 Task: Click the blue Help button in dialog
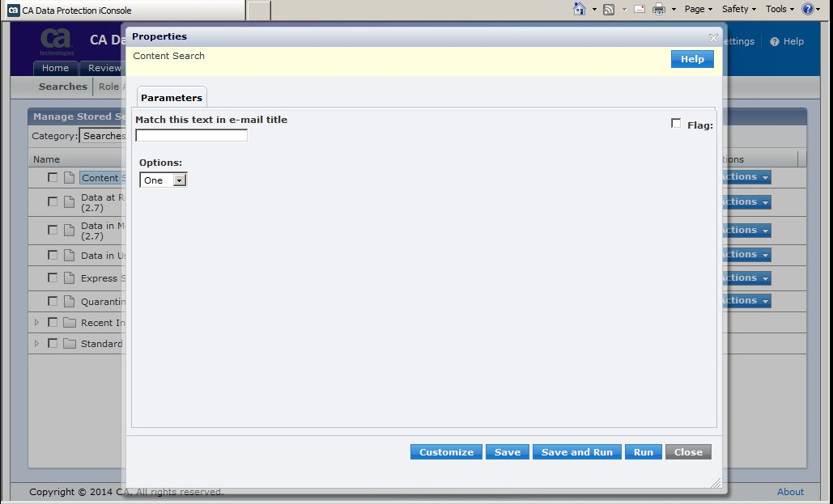(692, 59)
